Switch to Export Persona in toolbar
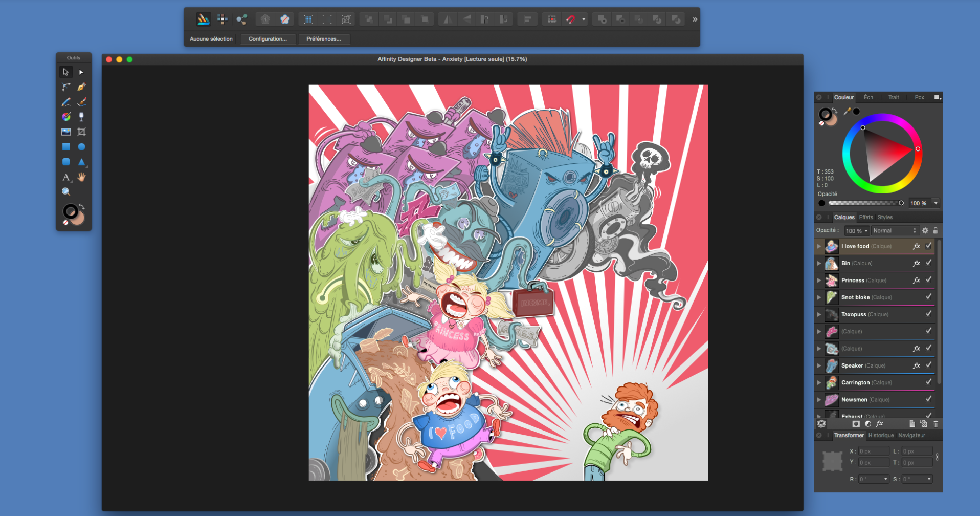This screenshot has height=516, width=980. (x=241, y=19)
